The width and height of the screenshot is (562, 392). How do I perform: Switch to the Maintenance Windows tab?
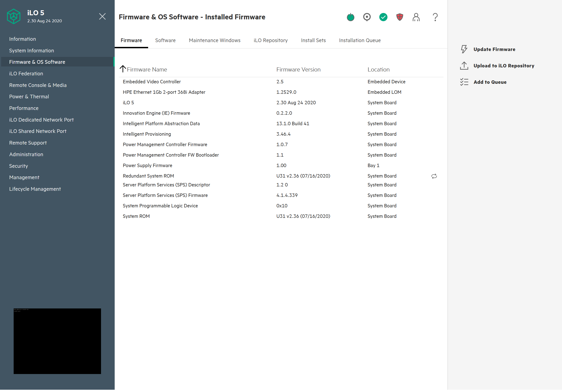point(214,40)
